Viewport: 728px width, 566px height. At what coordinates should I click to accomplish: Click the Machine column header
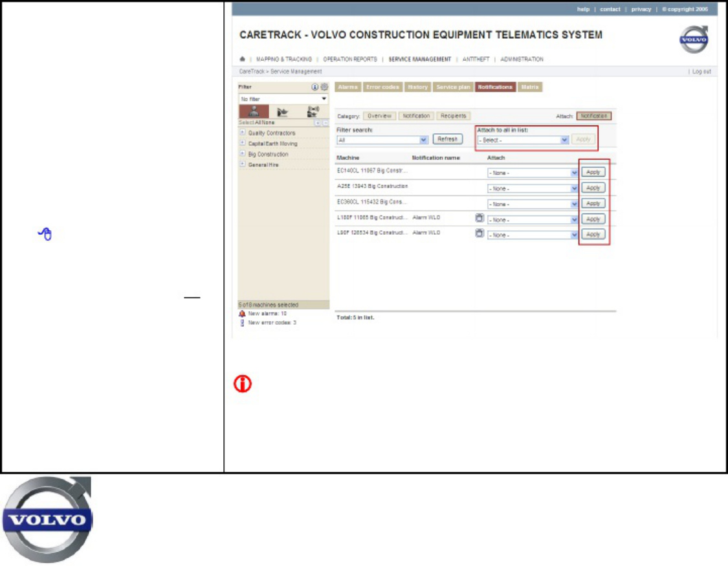pyautogui.click(x=347, y=158)
